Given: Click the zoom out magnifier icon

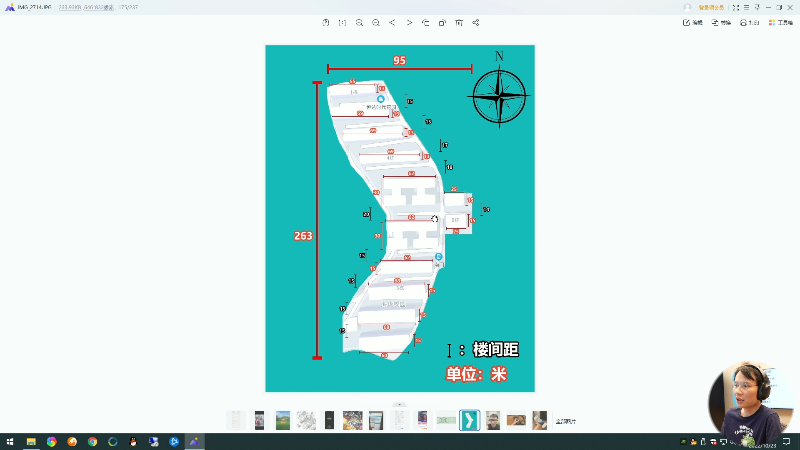Looking at the screenshot, I should (x=376, y=22).
